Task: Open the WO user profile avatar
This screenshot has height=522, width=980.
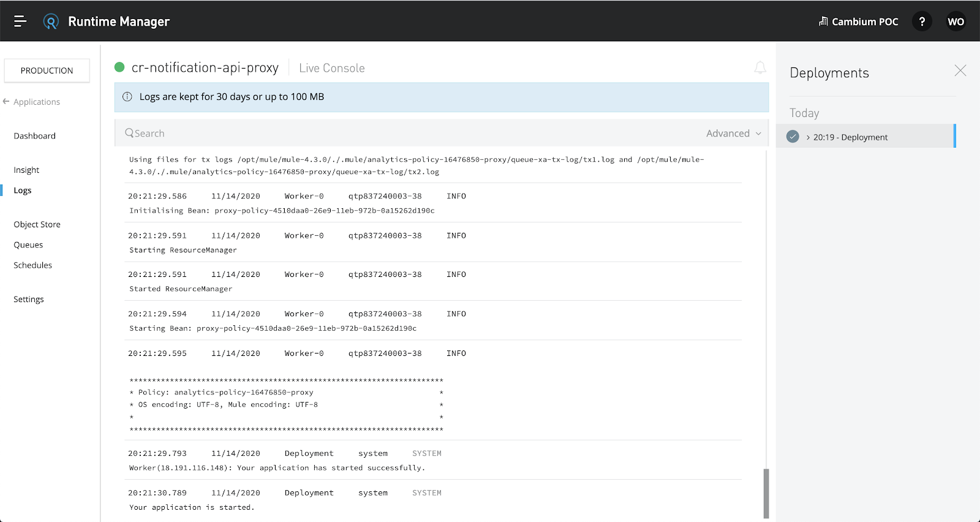Action: point(956,21)
